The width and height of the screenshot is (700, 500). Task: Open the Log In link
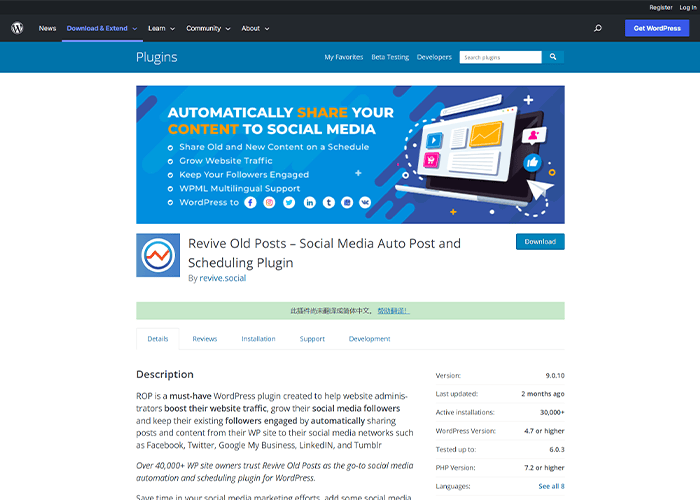pyautogui.click(x=688, y=8)
